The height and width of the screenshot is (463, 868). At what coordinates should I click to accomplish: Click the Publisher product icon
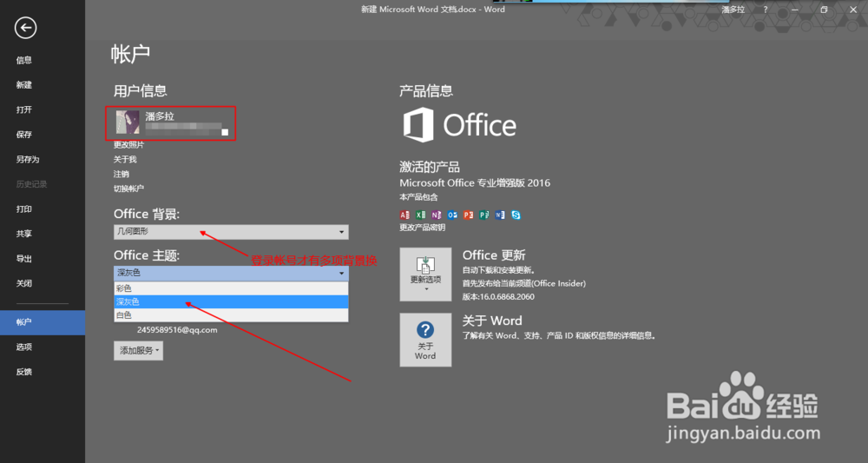(483, 215)
